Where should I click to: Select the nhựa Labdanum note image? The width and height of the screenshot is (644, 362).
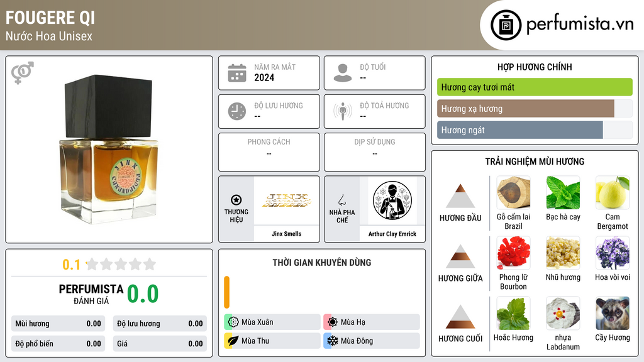pos(563,313)
